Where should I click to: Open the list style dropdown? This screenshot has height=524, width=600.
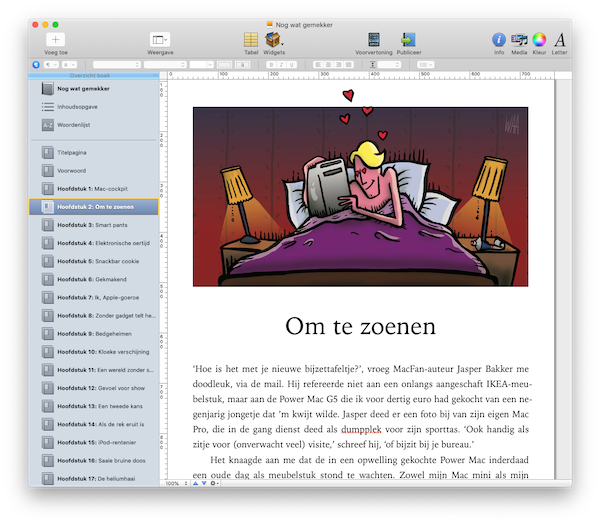[426, 65]
